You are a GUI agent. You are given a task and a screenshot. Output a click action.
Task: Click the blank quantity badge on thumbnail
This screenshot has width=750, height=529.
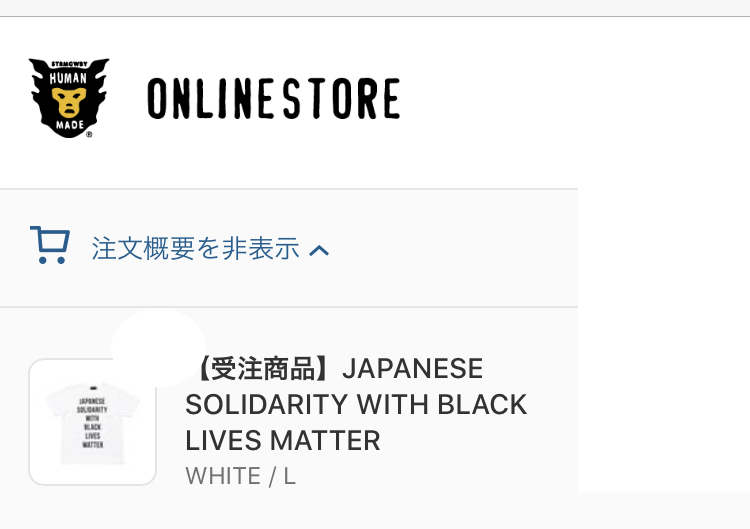[x=158, y=347]
